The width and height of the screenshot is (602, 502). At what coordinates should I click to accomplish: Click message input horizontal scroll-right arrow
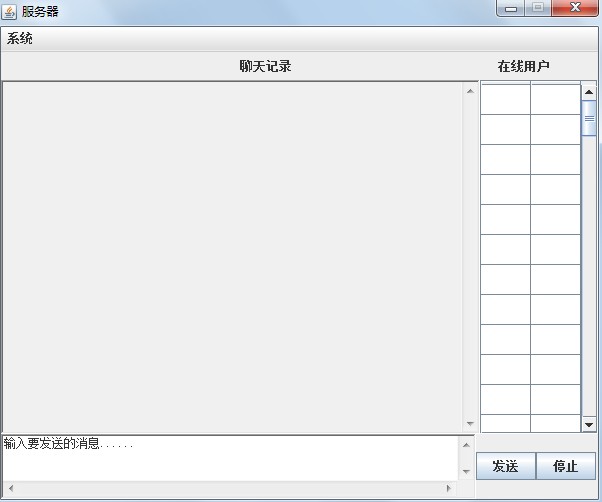[x=448, y=488]
